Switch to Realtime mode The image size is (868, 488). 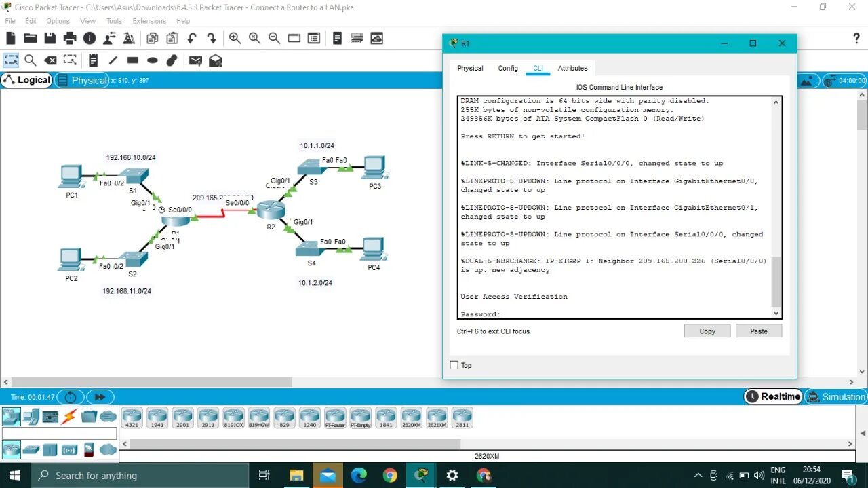(x=773, y=396)
